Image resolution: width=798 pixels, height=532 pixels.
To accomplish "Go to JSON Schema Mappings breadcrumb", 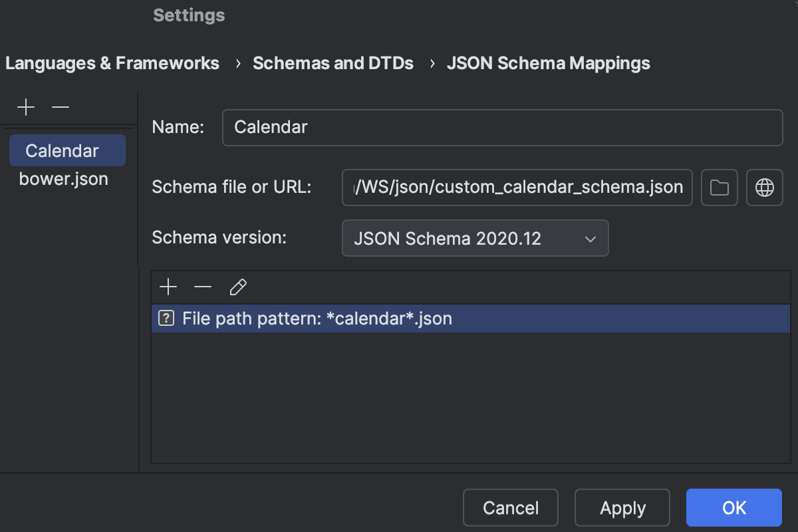I will (x=548, y=63).
